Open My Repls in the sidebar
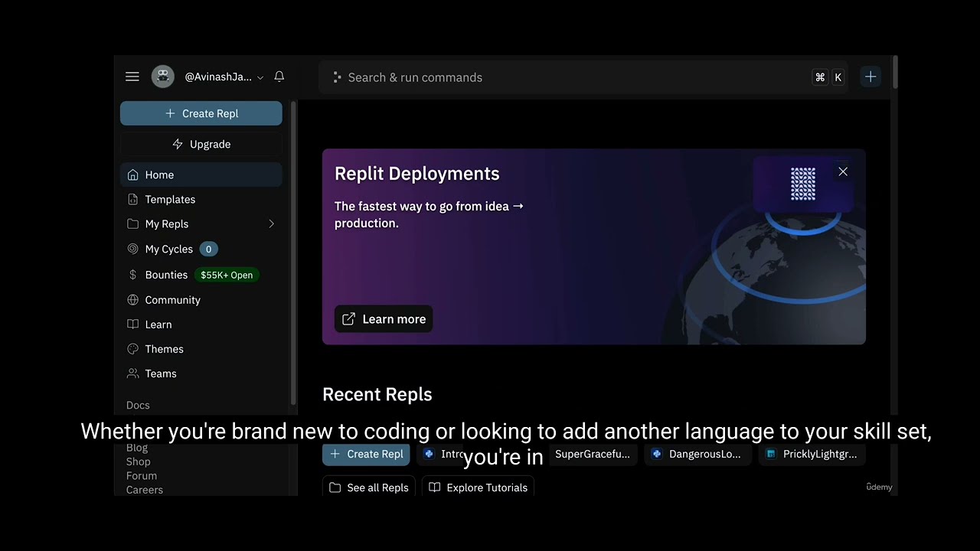The width and height of the screenshot is (980, 551). (x=201, y=223)
